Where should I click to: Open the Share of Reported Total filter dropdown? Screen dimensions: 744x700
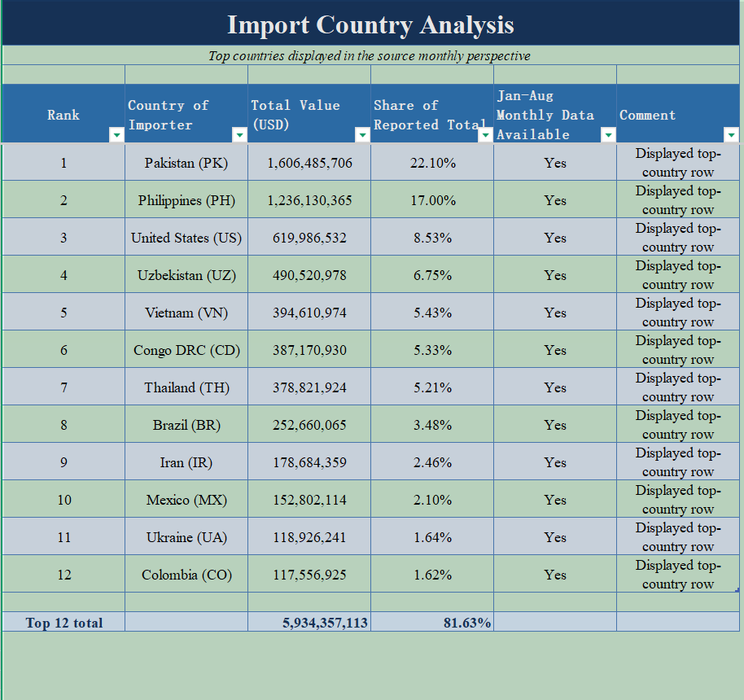click(485, 135)
